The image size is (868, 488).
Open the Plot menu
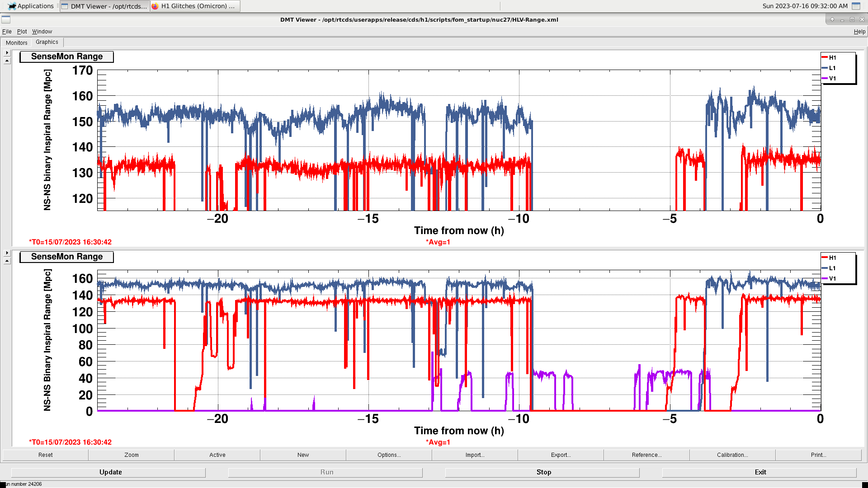(22, 32)
